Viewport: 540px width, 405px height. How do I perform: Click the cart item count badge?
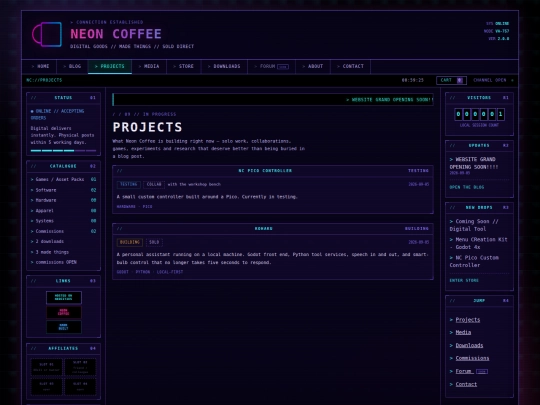point(460,80)
